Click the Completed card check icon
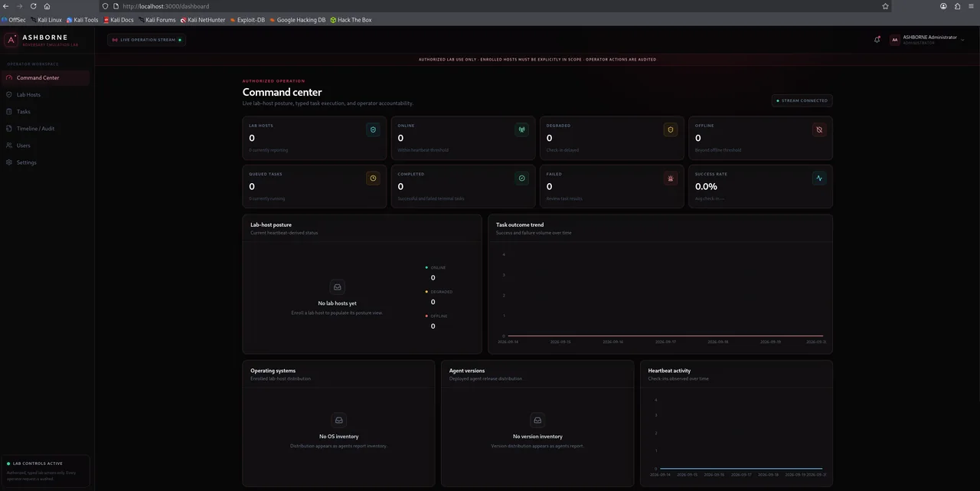This screenshot has width=980, height=491. [x=521, y=178]
